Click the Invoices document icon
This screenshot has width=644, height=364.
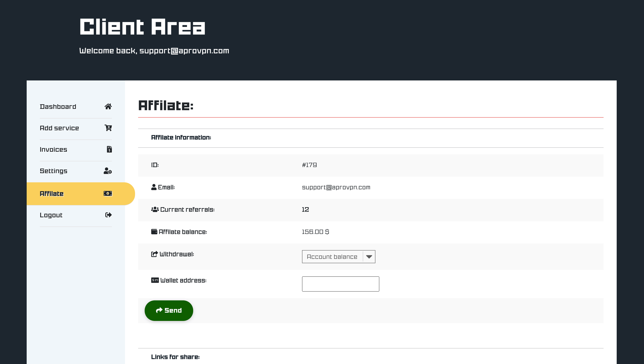109,149
